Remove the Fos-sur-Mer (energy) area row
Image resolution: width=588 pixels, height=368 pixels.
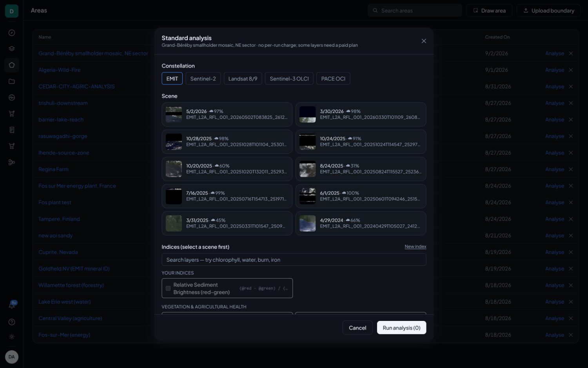coord(571,335)
